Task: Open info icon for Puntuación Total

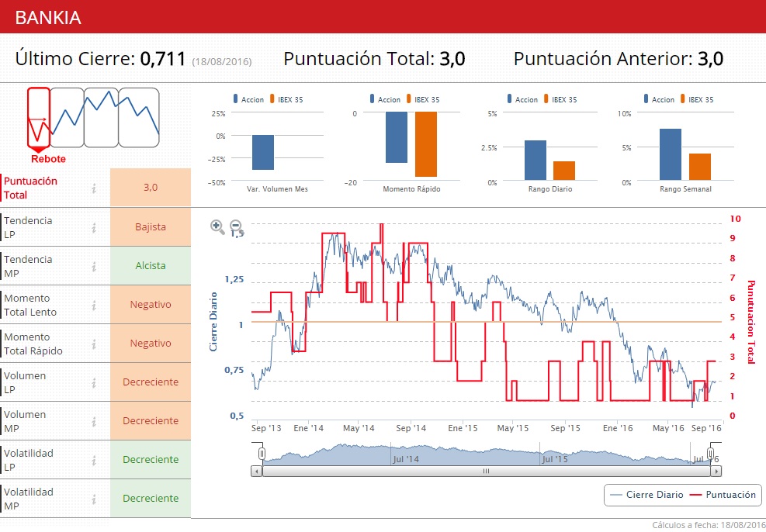Action: click(94, 188)
